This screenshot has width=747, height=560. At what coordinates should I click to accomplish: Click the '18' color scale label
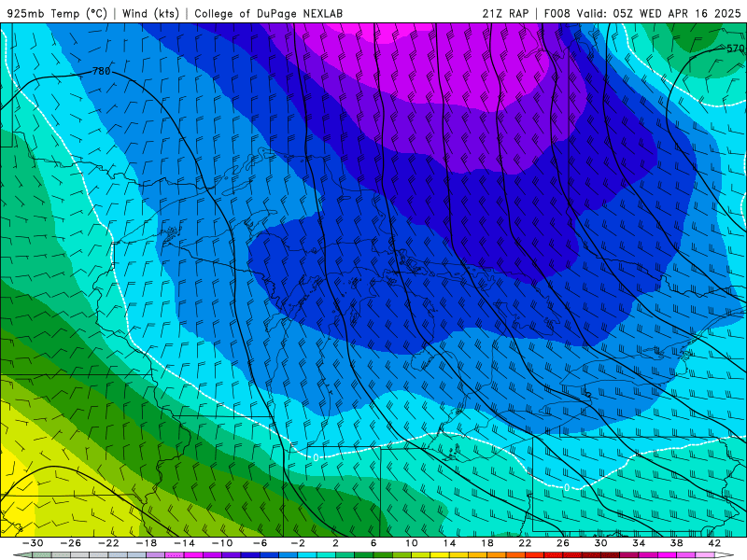point(486,543)
